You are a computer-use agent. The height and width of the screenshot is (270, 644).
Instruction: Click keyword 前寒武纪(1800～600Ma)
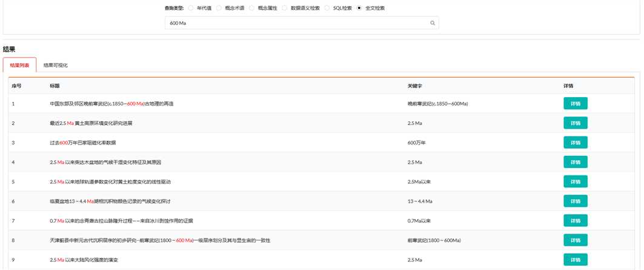tap(434, 240)
